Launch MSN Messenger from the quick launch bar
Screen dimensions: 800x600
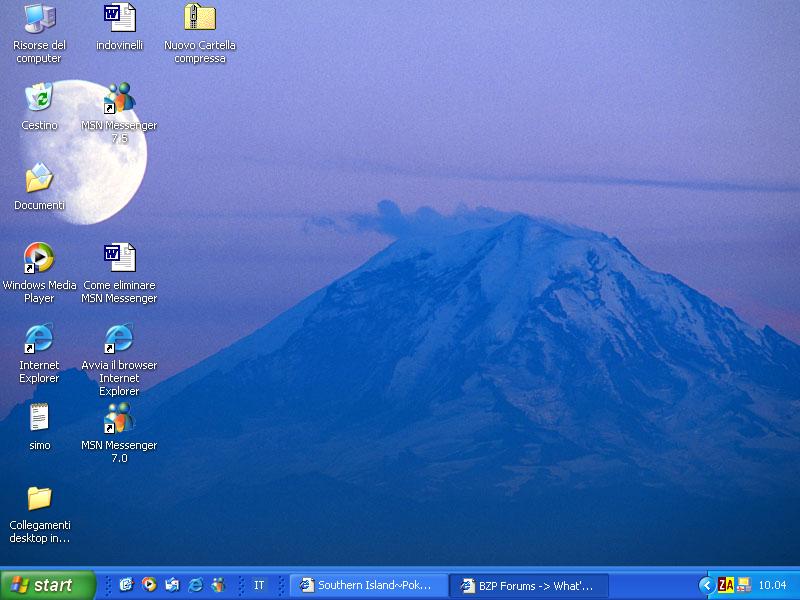click(x=220, y=586)
